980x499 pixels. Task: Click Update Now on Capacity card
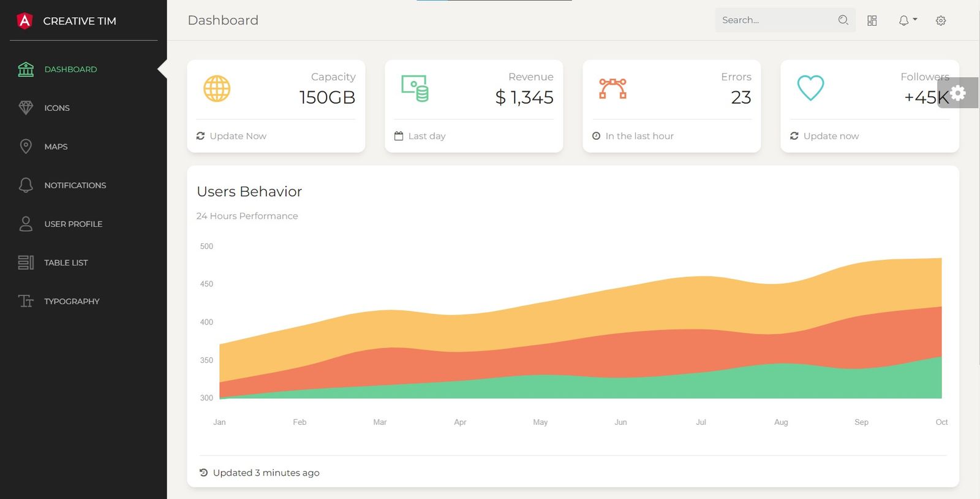pos(238,136)
